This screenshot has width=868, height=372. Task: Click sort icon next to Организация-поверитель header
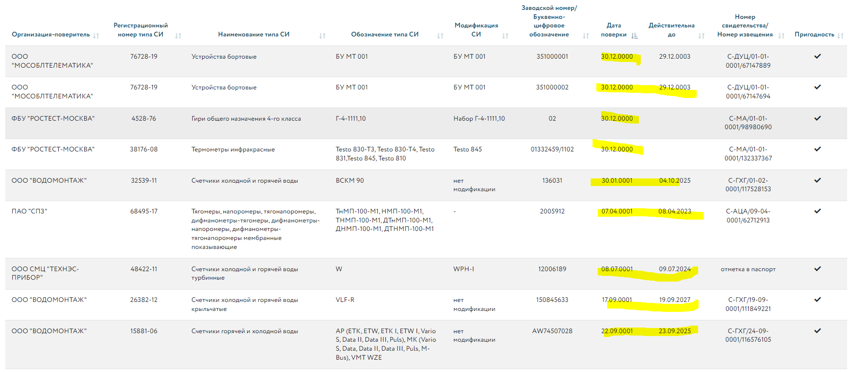96,35
